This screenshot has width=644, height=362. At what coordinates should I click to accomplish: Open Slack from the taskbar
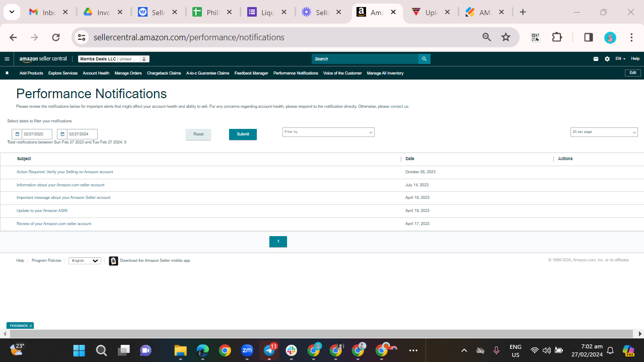(x=291, y=350)
